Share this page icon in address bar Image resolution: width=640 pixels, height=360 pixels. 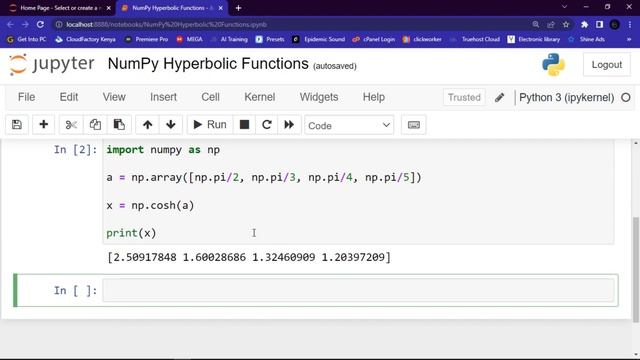pyautogui.click(x=551, y=24)
